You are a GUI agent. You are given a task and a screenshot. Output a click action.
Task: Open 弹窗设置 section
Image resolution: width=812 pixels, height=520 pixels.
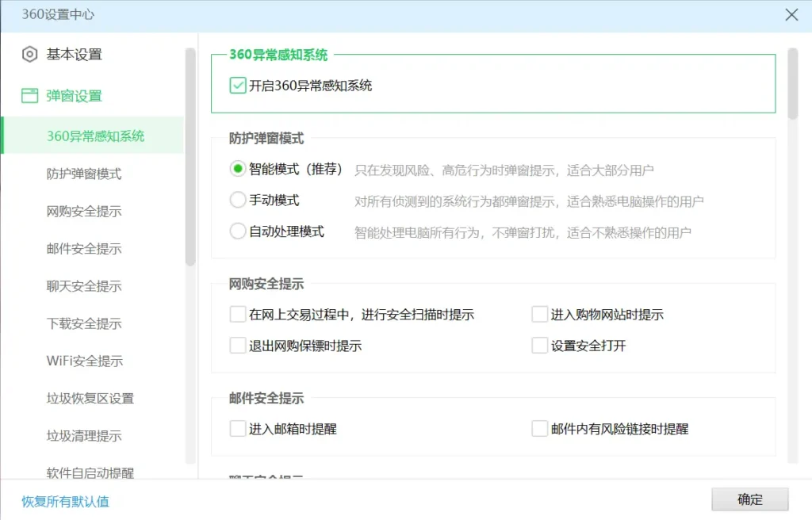[x=74, y=96]
